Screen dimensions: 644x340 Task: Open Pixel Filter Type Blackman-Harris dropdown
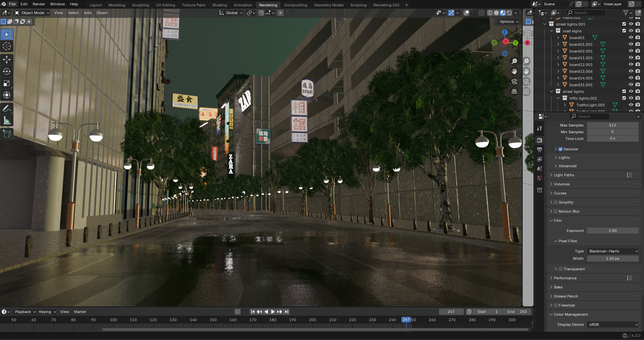(613, 251)
